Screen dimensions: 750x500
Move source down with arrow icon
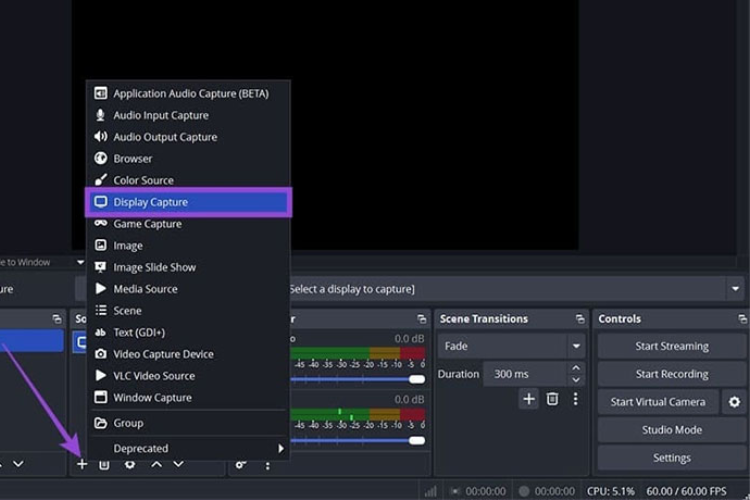[x=178, y=464]
